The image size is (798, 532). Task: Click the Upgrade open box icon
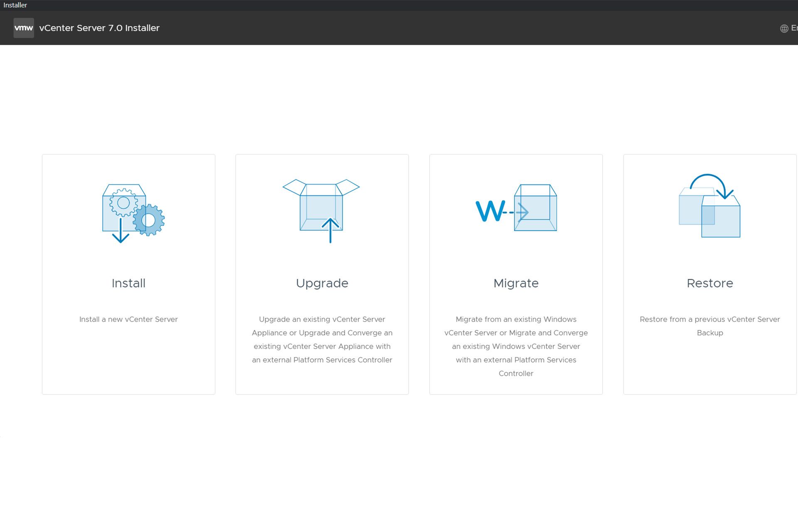(x=321, y=211)
